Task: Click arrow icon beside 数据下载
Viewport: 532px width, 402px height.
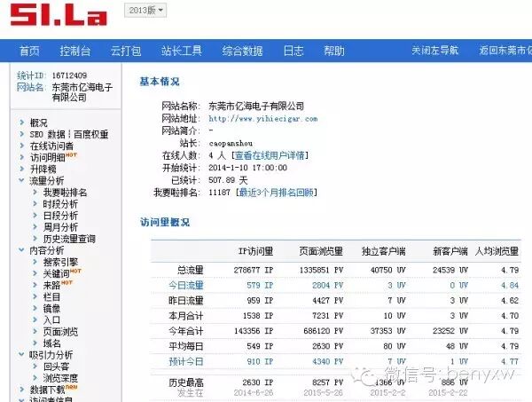Action: pos(22,390)
